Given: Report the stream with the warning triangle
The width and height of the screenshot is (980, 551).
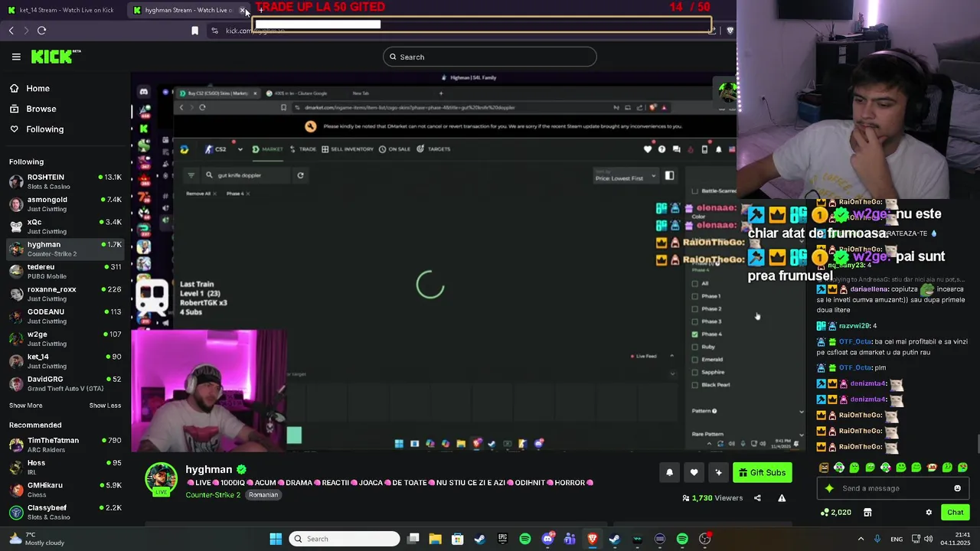Looking at the screenshot, I should pos(782,498).
